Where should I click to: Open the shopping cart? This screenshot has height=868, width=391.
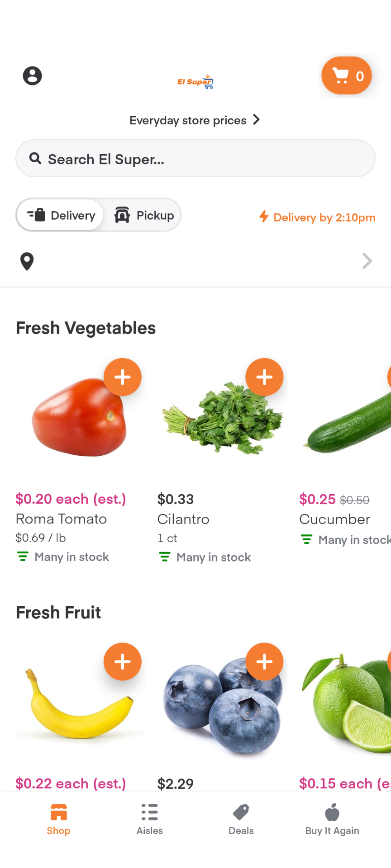coord(347,75)
